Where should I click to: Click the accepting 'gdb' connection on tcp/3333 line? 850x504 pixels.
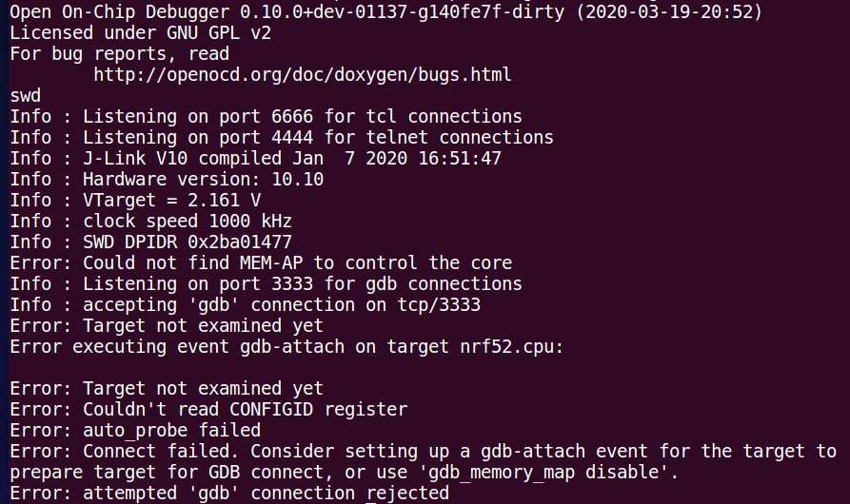(245, 304)
